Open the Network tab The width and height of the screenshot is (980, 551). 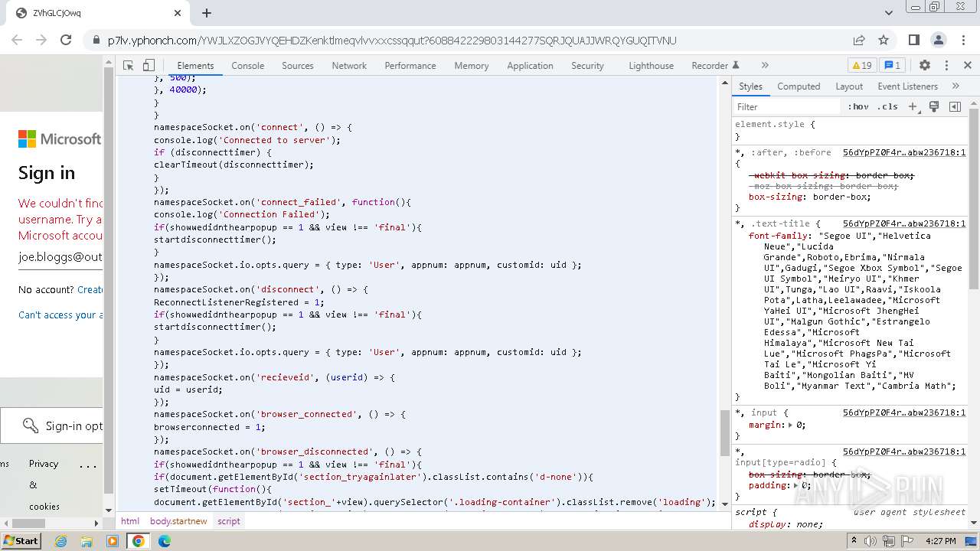349,66
